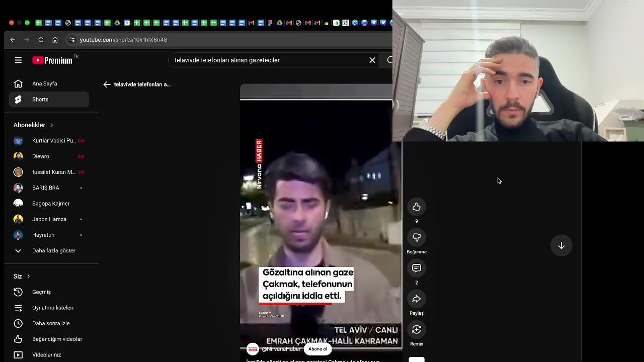
Task: Select Shorts in the sidebar
Action: click(49, 100)
